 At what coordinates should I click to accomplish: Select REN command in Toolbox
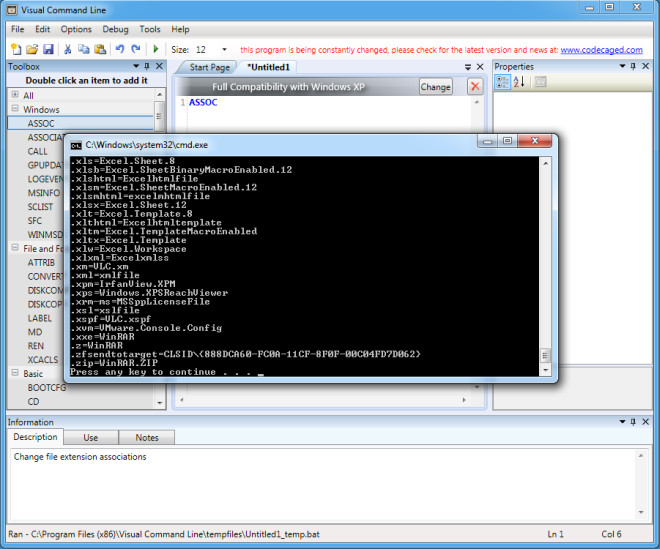click(36, 346)
